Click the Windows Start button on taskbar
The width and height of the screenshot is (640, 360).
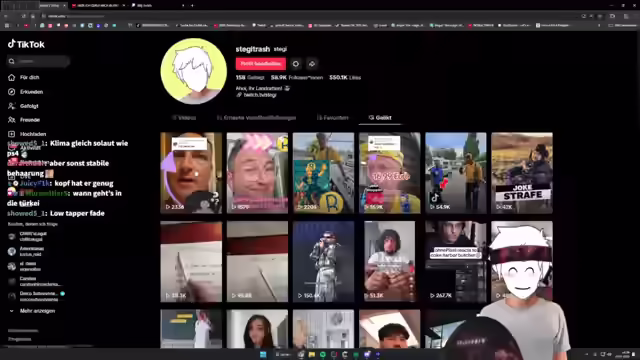coord(263,354)
